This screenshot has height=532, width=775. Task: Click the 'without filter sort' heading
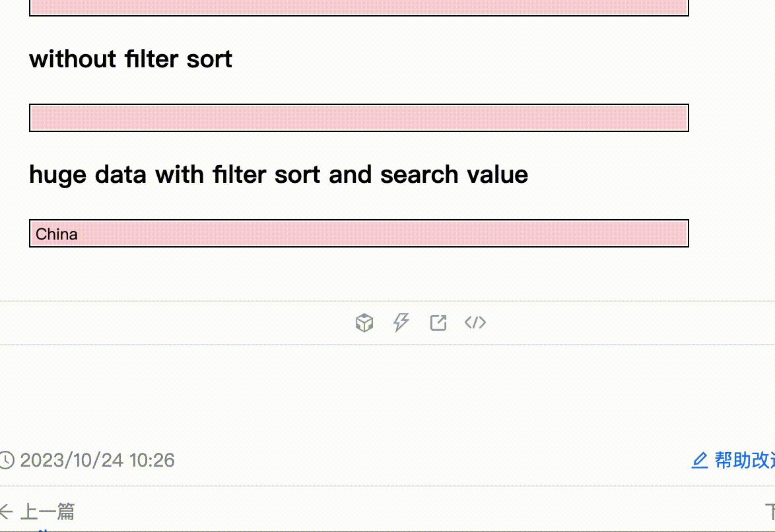(x=131, y=59)
